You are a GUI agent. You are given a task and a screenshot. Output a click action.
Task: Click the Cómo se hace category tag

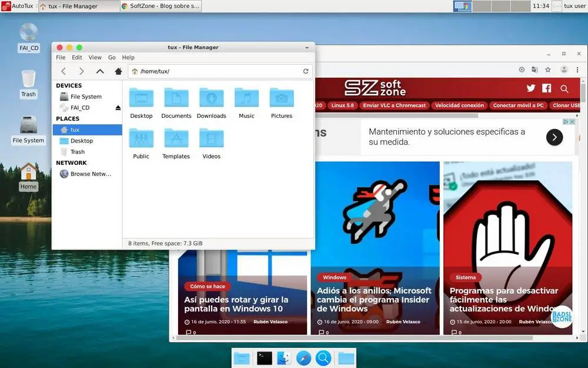pos(208,287)
